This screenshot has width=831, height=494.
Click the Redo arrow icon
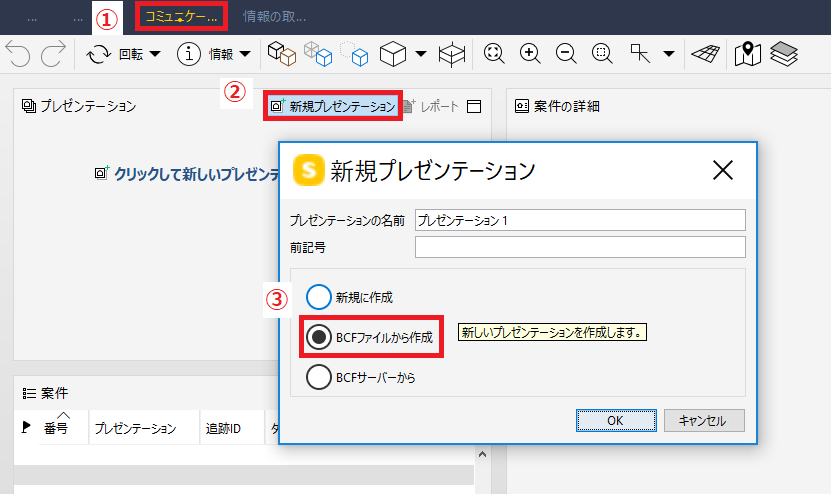pos(53,54)
